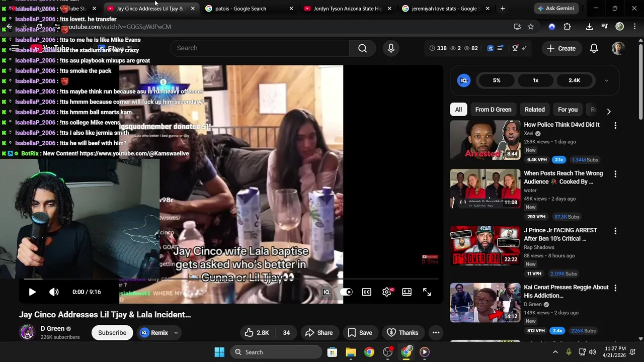Viewport: 644px width, 362px height.
Task: Save the video to a playlist
Action: pyautogui.click(x=360, y=333)
